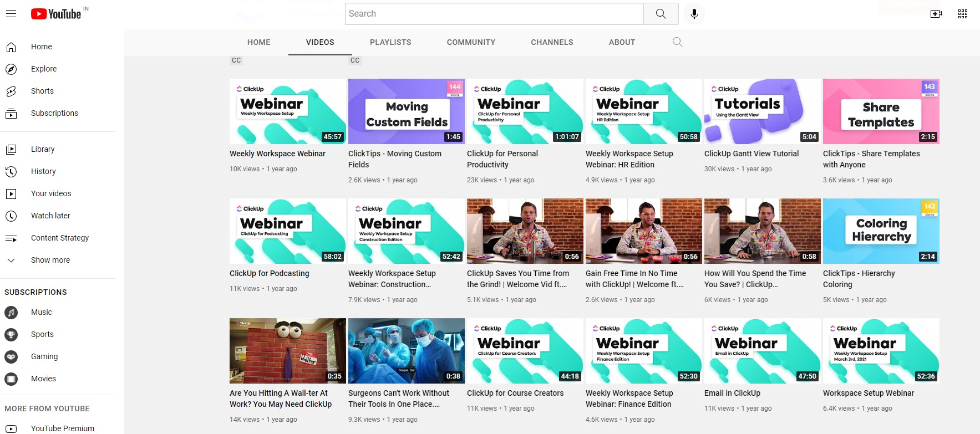Open Course Creators webinar thumbnail
The height and width of the screenshot is (434, 980).
525,351
